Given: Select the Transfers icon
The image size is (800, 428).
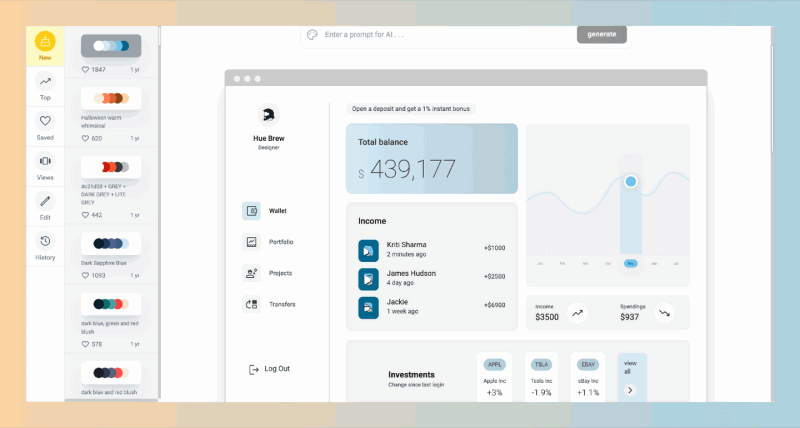Looking at the screenshot, I should pyautogui.click(x=251, y=304).
